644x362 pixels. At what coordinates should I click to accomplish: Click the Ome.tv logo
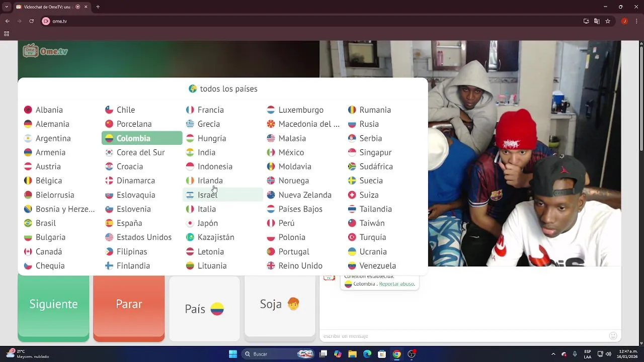pos(45,51)
